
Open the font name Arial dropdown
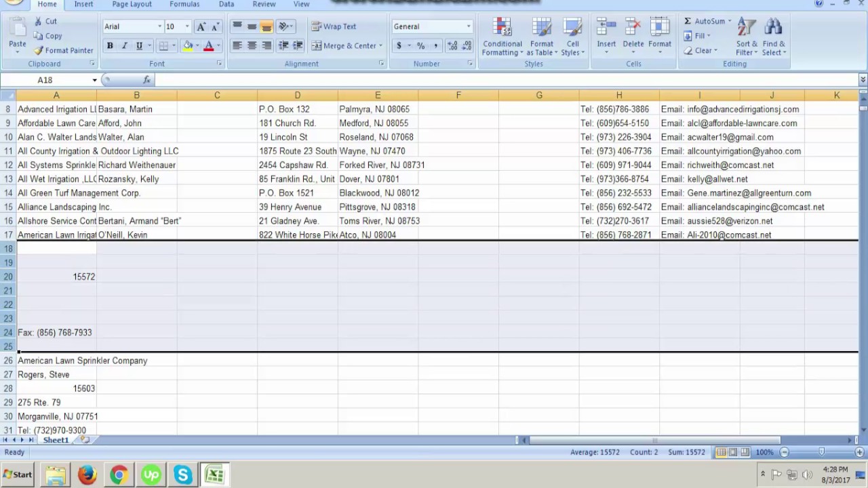pyautogui.click(x=160, y=26)
